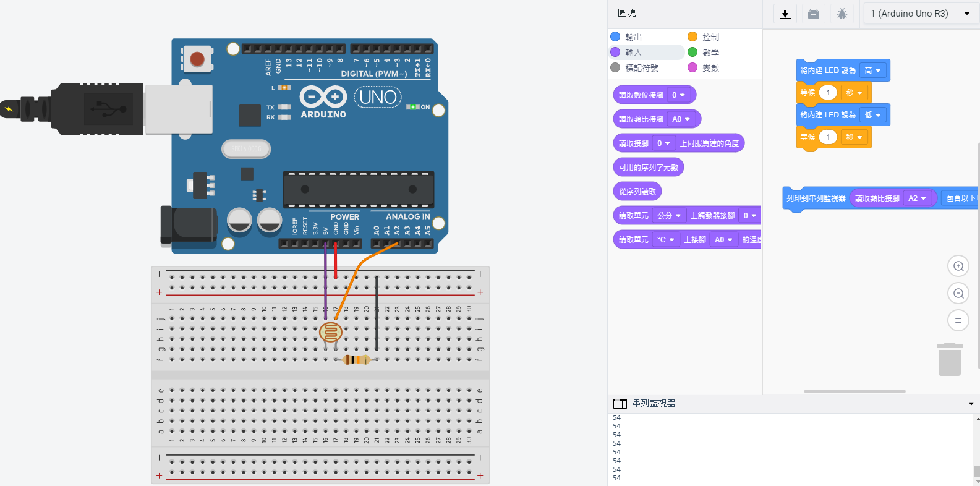Viewport: 980px width, 486px height.
Task: Zoom in on the blocks workspace
Action: [958, 266]
